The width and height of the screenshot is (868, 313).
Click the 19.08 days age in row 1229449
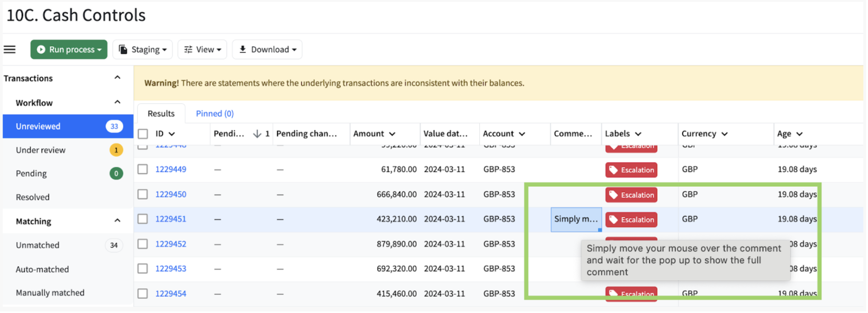coord(797,169)
